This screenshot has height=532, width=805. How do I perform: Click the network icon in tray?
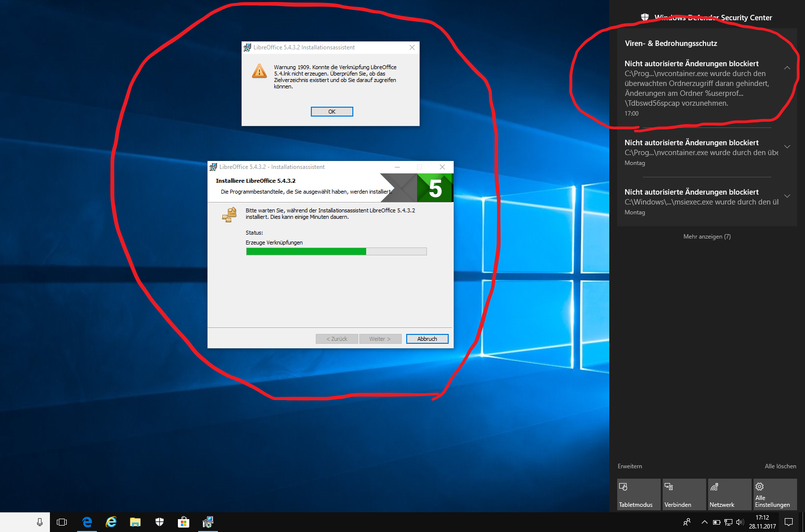[728, 522]
